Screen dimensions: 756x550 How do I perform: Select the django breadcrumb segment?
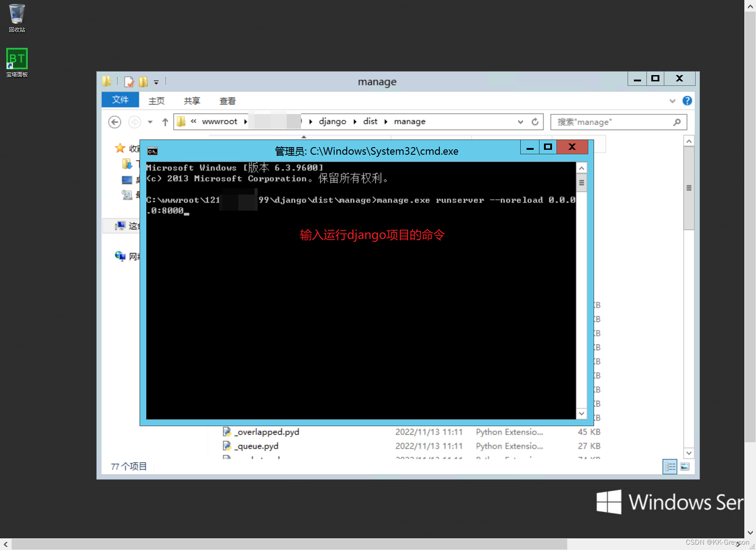pos(332,122)
